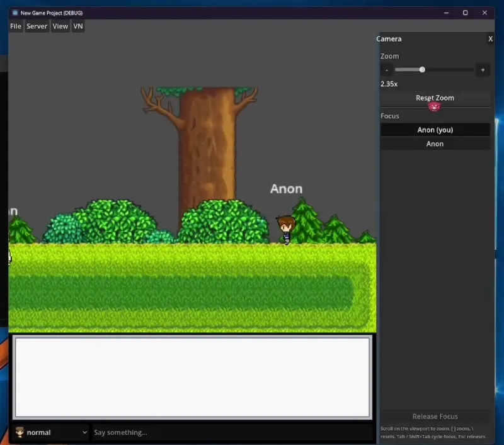Click the zoom plus button

(483, 70)
